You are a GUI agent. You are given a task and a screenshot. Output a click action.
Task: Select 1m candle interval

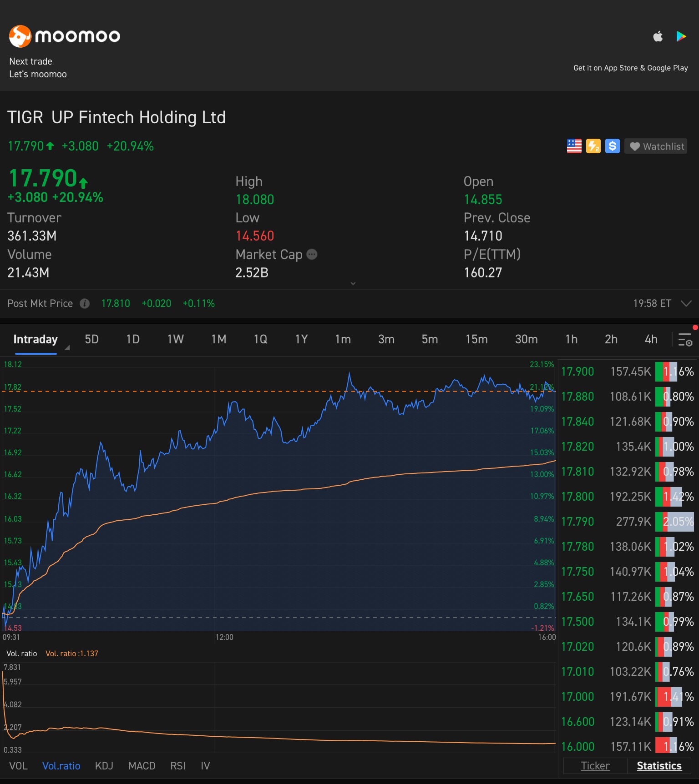[343, 339]
